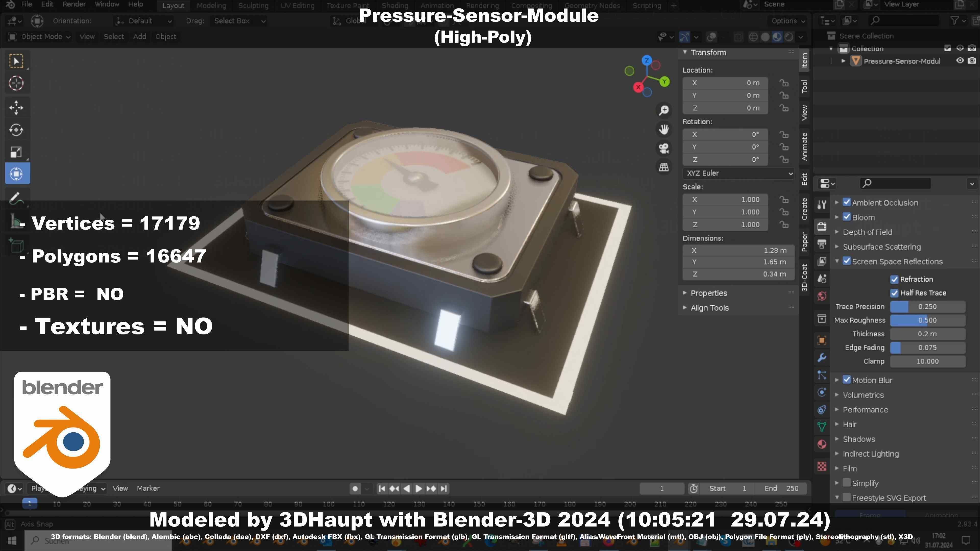Open the Material properties sphere icon
980x551 pixels.
[822, 445]
